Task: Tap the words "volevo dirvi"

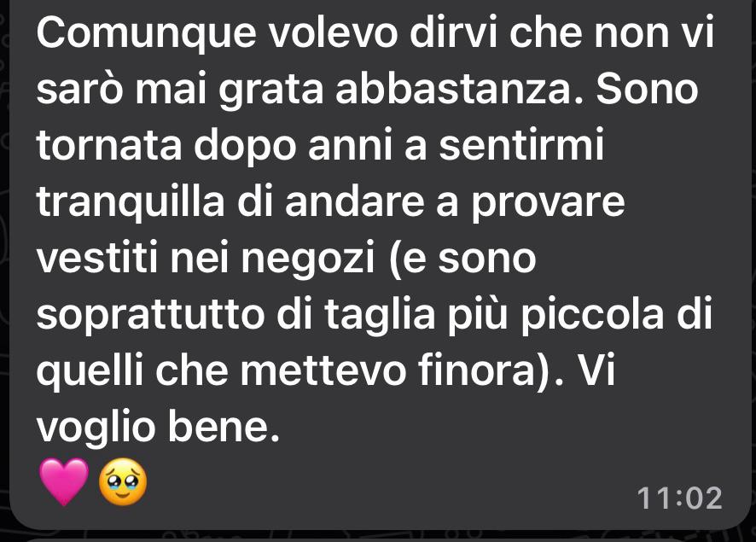Action: click(x=382, y=32)
